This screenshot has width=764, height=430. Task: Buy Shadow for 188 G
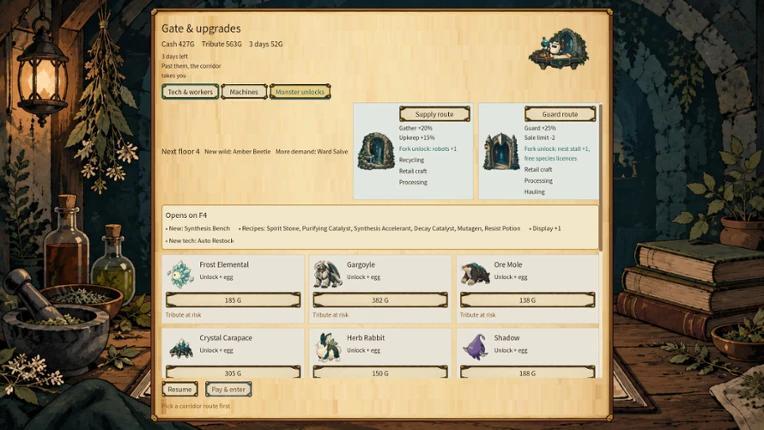pos(527,372)
